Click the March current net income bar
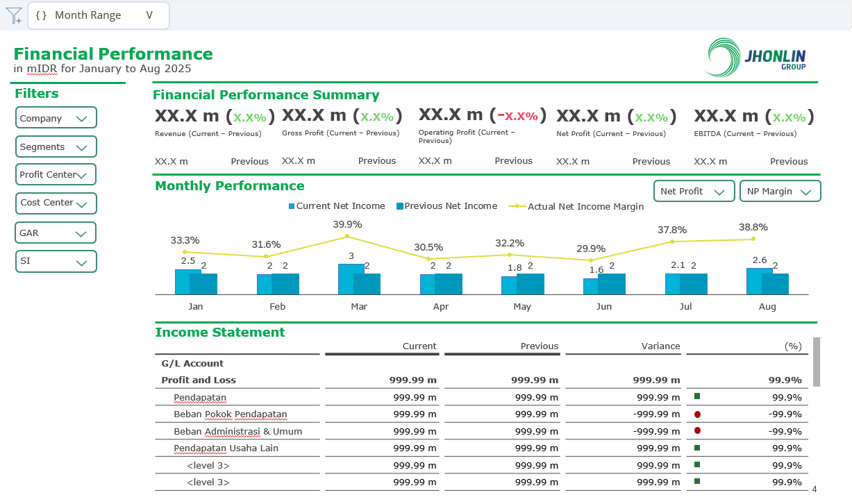The height and width of the screenshot is (504, 852). pos(346,279)
